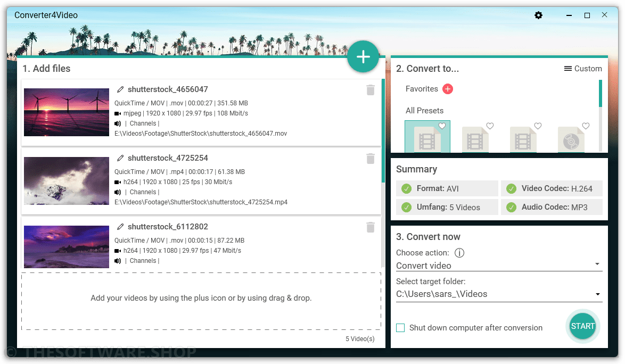625x364 pixels.
Task: Click the Umfang: 5 Videos summary item
Action: click(447, 207)
